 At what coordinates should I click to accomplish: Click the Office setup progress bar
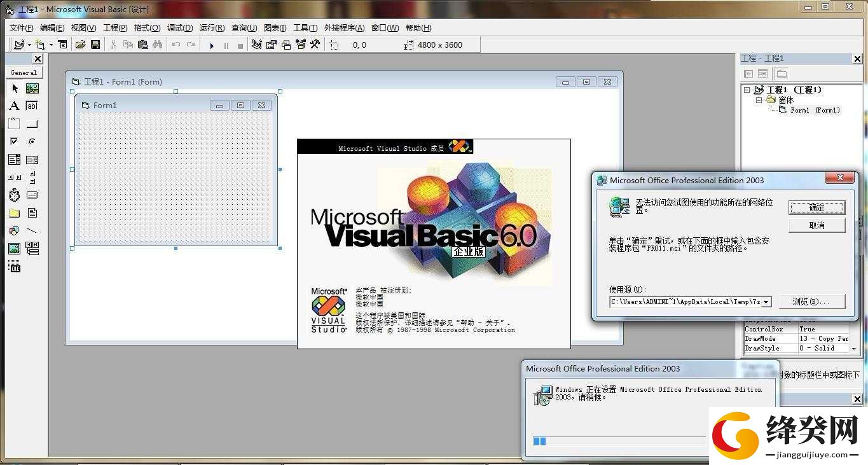pyautogui.click(x=619, y=441)
